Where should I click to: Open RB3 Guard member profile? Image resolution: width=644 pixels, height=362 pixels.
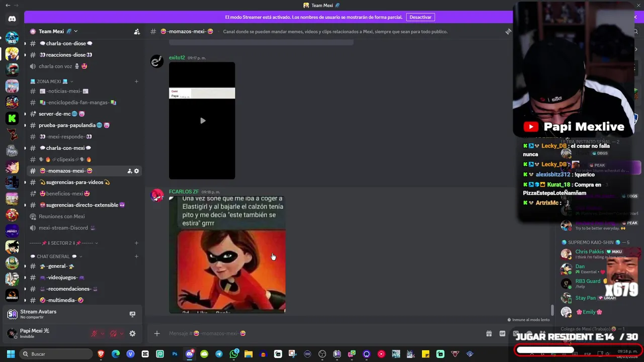pos(588,281)
